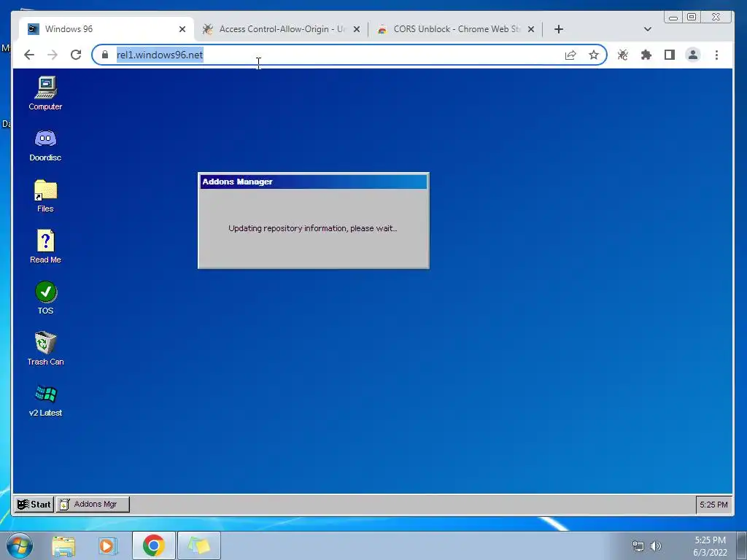Open Windows 7 Start orb
The height and width of the screenshot is (560, 747).
point(20,545)
